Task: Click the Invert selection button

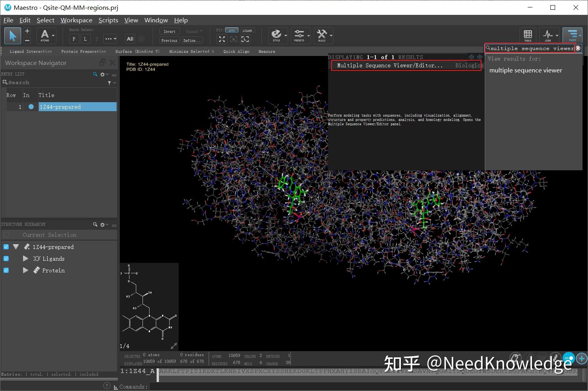Action: pos(169,31)
